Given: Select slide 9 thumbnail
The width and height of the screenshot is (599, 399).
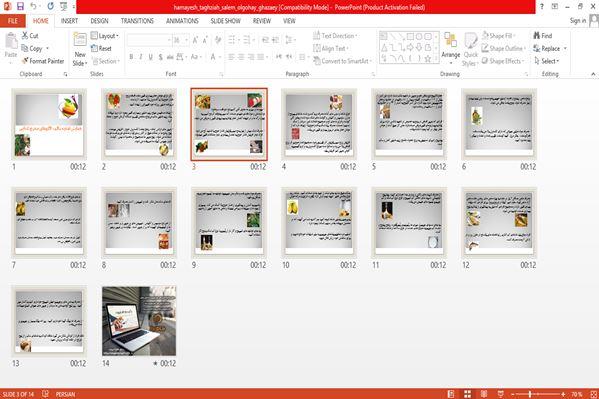Looking at the screenshot, I should point(229,223).
